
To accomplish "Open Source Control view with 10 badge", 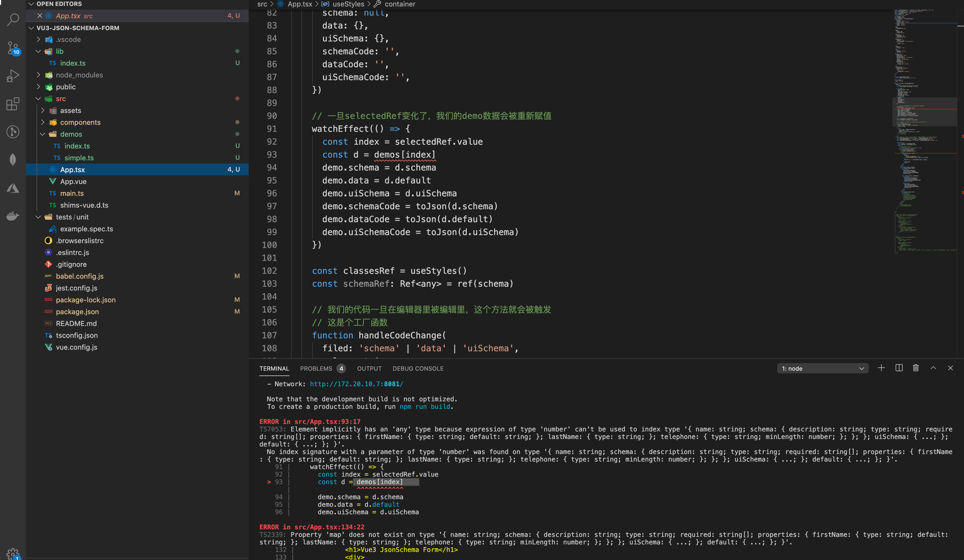I will click(x=13, y=48).
